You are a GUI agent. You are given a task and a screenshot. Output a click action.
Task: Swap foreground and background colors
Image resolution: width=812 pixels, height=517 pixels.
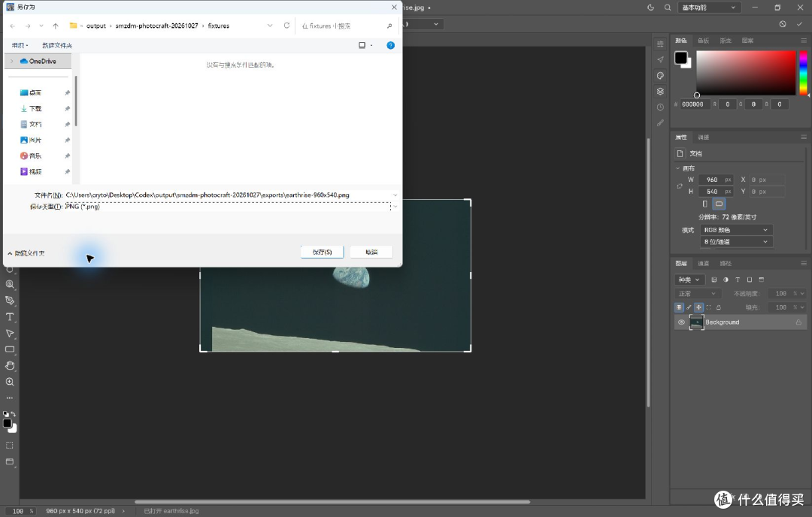[13, 414]
